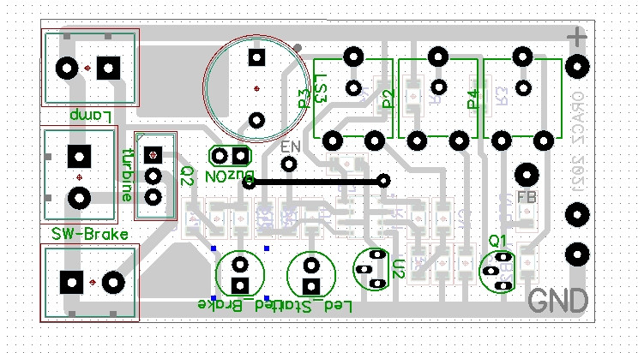
Task: Click the top pad of Q1 transistor
Action: tap(504, 257)
